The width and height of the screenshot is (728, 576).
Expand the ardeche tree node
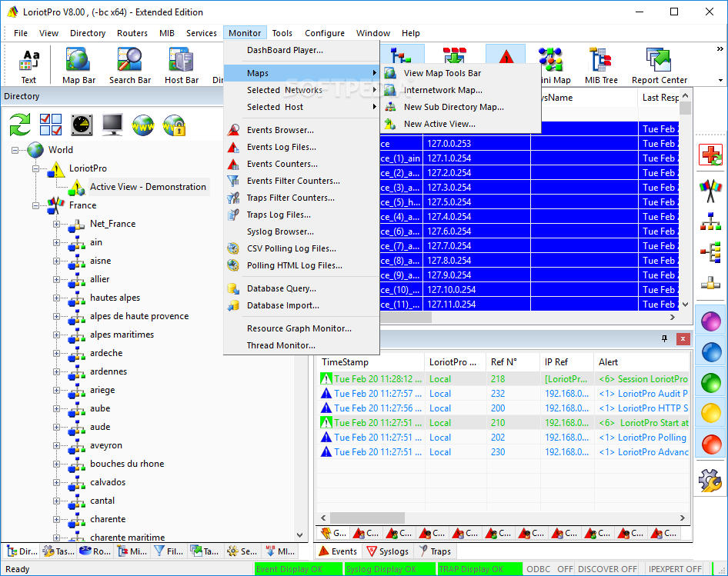[x=57, y=354]
